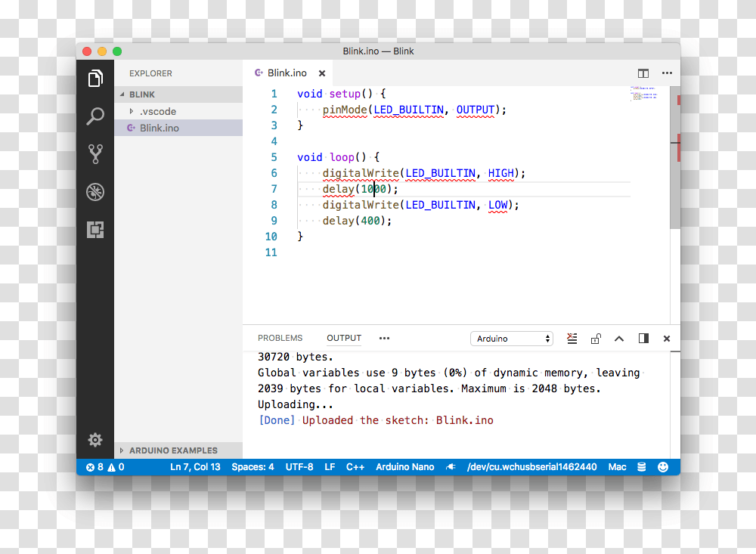The image size is (756, 554).
Task: Expand the ARDUINO EXAMPLES section
Action: point(122,450)
